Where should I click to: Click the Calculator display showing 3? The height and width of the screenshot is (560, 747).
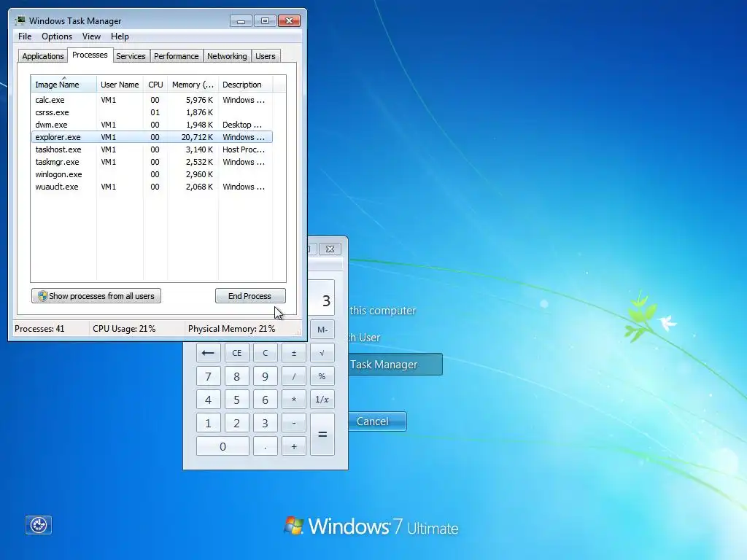pyautogui.click(x=321, y=297)
